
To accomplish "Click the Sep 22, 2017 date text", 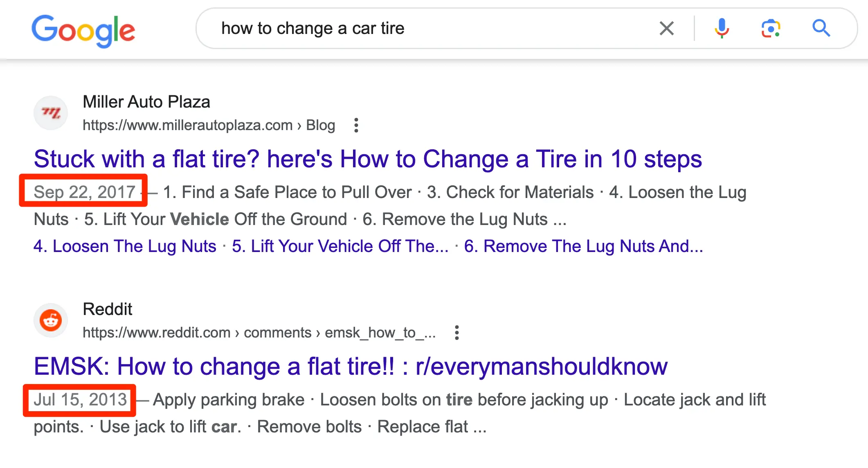I will point(84,192).
